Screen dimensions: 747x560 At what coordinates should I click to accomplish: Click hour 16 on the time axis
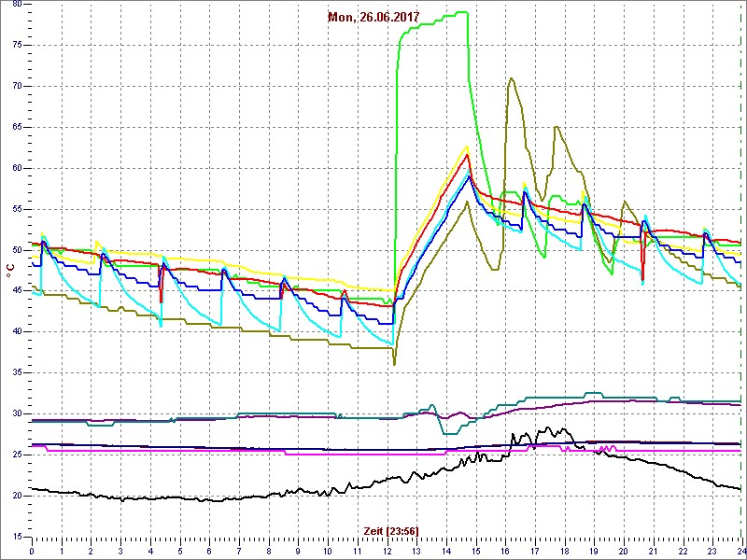coord(504,551)
